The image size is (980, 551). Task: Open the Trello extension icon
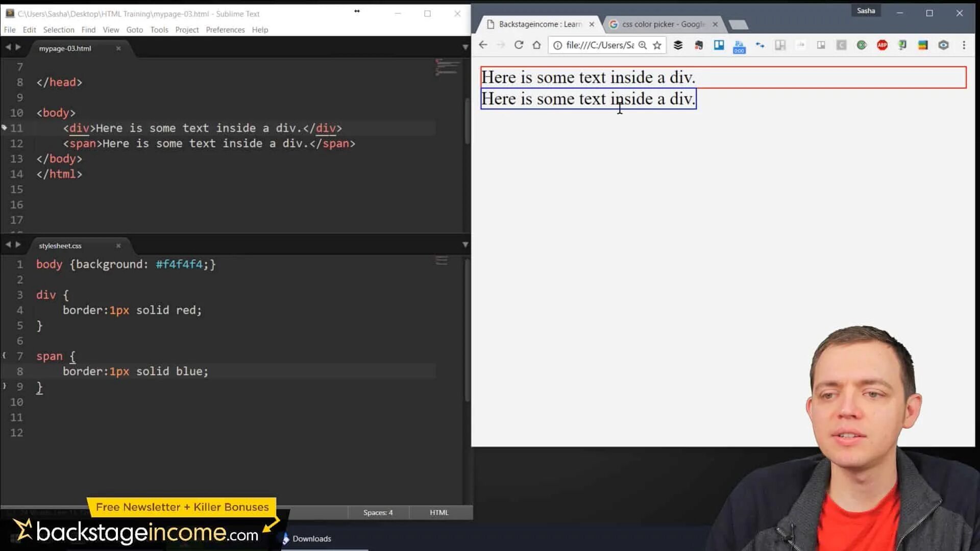[719, 45]
